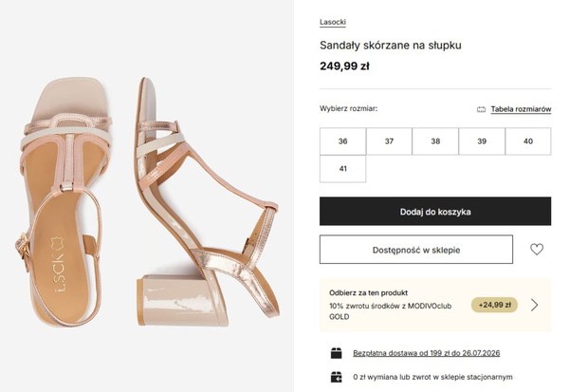Click the Dodaj do koszyka button
Image resolution: width=588 pixels, height=392 pixels.
pyautogui.click(x=435, y=212)
